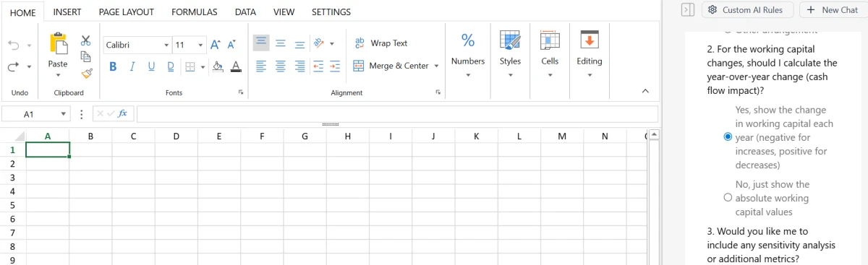Expand the Name Box dropdown arrow

64,114
